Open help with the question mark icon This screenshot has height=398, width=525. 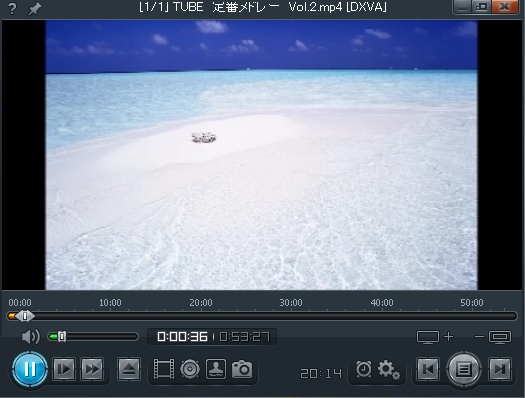click(x=12, y=8)
